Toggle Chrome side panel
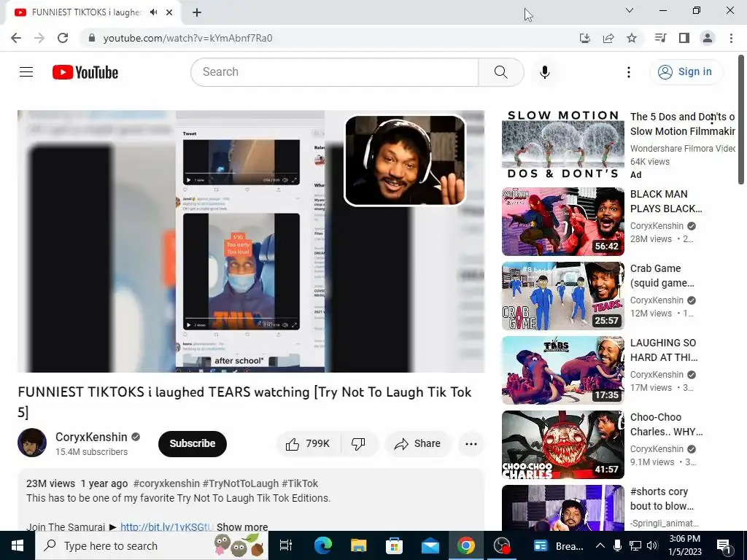 pos(684,38)
